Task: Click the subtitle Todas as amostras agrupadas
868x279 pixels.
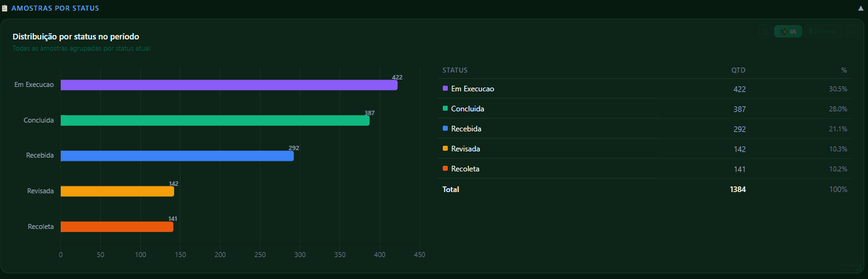Action: (x=81, y=48)
